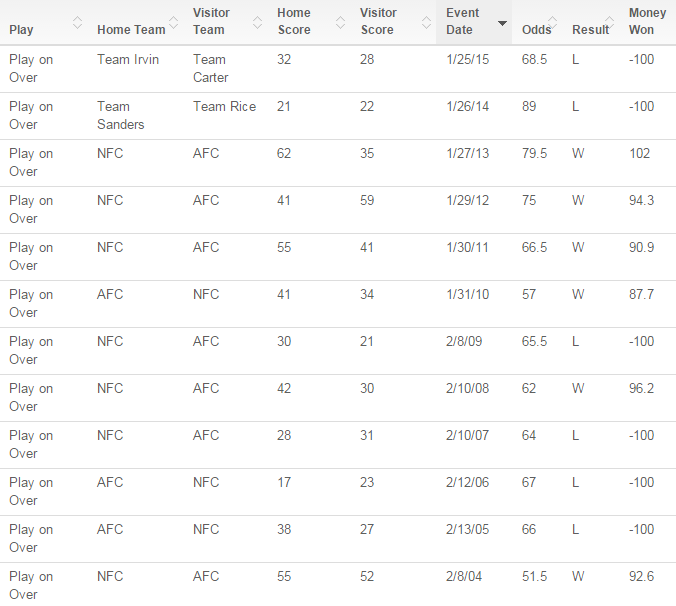Click the Money Won column header
The height and width of the screenshot is (606, 676).
click(647, 21)
